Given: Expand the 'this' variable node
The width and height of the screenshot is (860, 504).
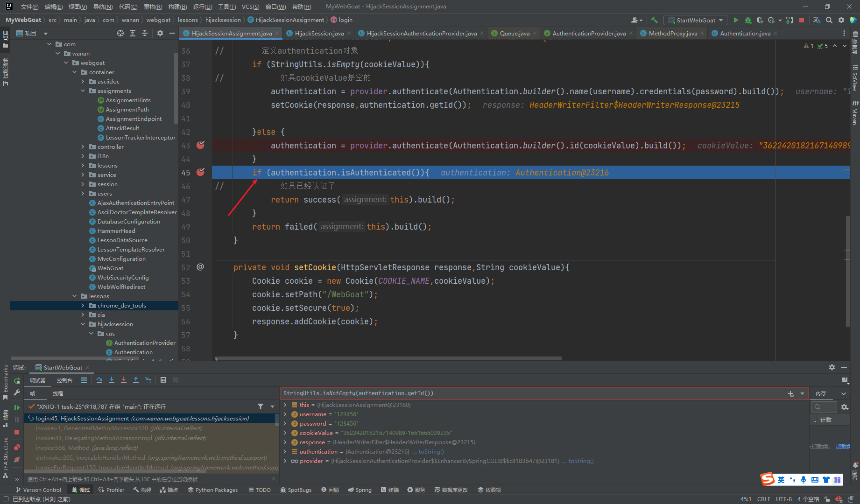Looking at the screenshot, I should pos(285,405).
